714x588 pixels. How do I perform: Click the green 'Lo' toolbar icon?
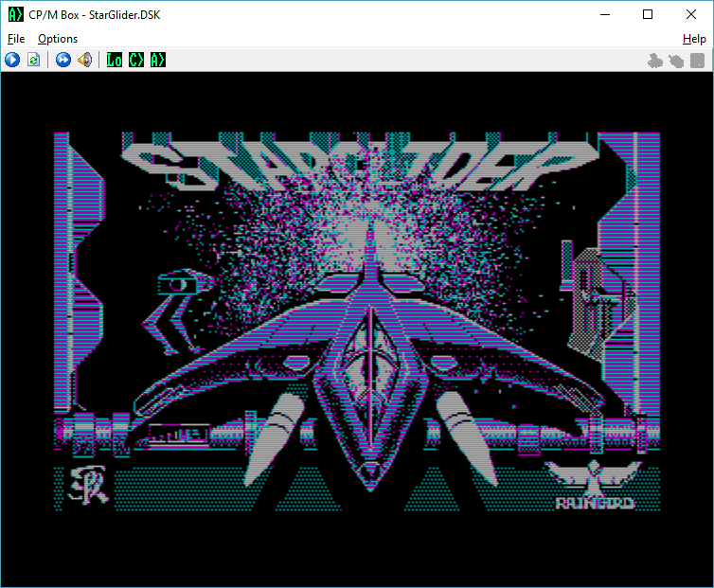click(x=115, y=60)
